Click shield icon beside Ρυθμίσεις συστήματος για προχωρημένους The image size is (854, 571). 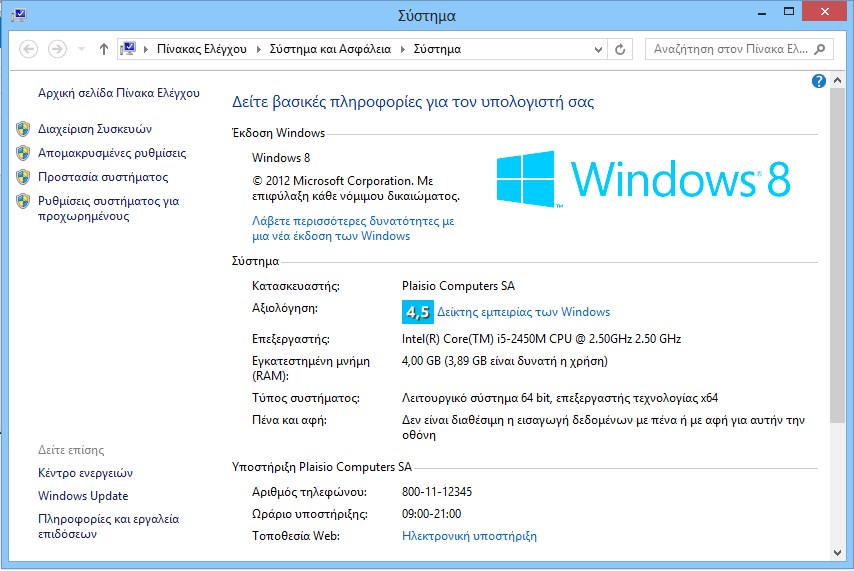pyautogui.click(x=23, y=201)
